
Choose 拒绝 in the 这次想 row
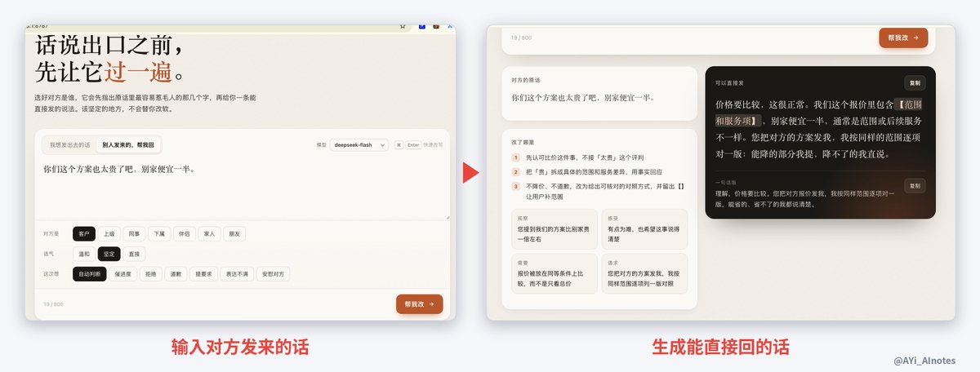pos(150,274)
